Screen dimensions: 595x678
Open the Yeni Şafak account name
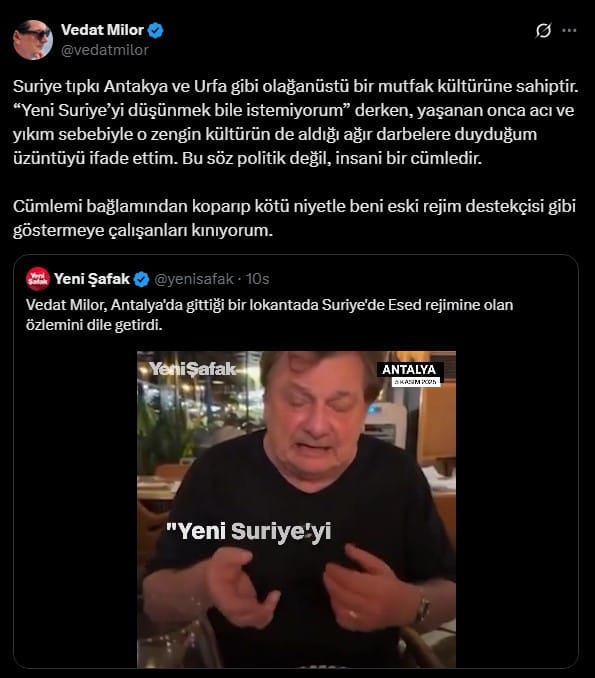coord(92,279)
